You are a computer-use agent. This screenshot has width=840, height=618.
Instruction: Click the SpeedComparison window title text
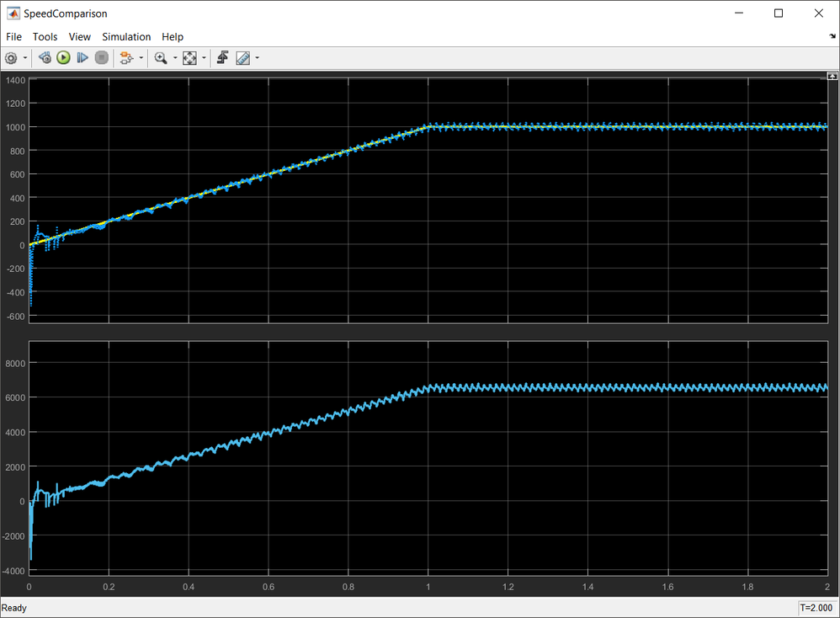click(x=66, y=13)
